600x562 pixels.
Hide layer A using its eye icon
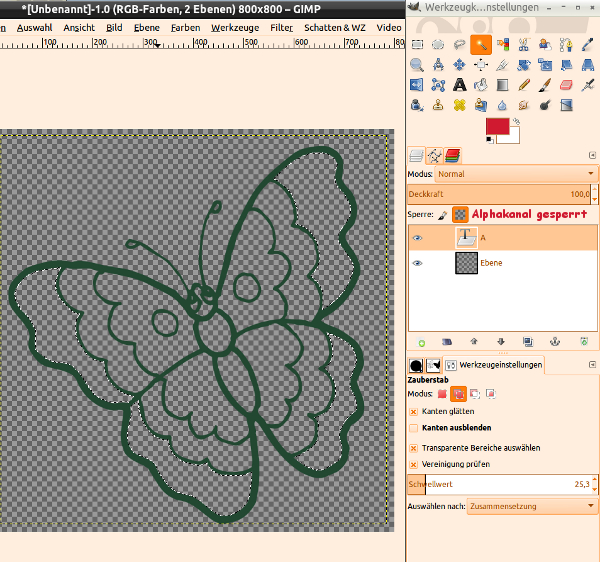(418, 238)
